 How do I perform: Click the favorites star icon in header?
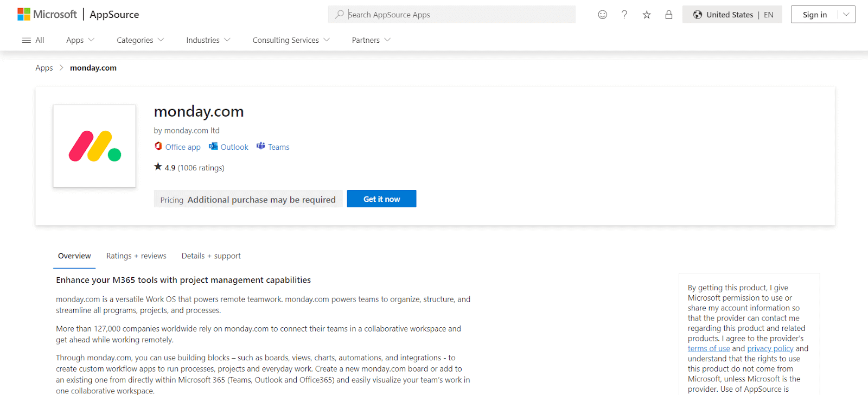[x=646, y=15]
